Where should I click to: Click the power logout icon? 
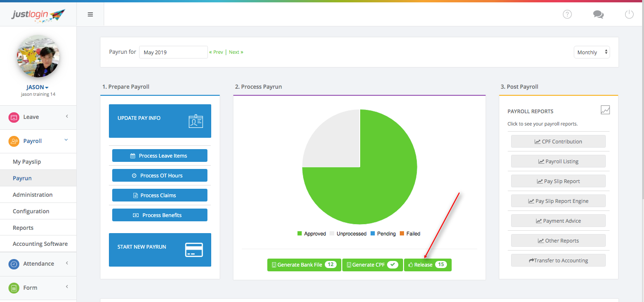pyautogui.click(x=629, y=14)
